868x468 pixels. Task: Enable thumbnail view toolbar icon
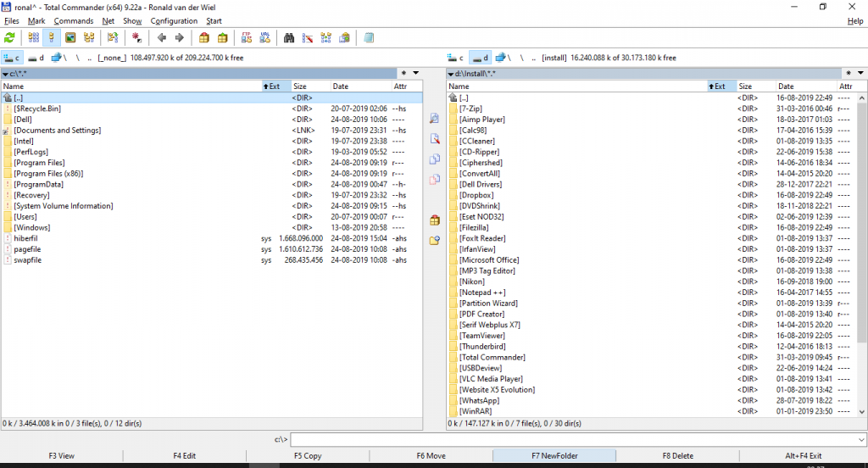70,37
